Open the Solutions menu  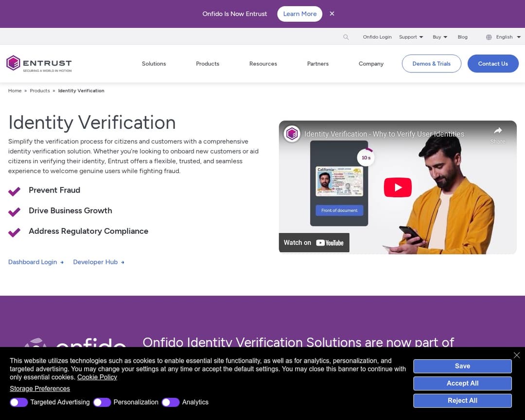(x=154, y=64)
